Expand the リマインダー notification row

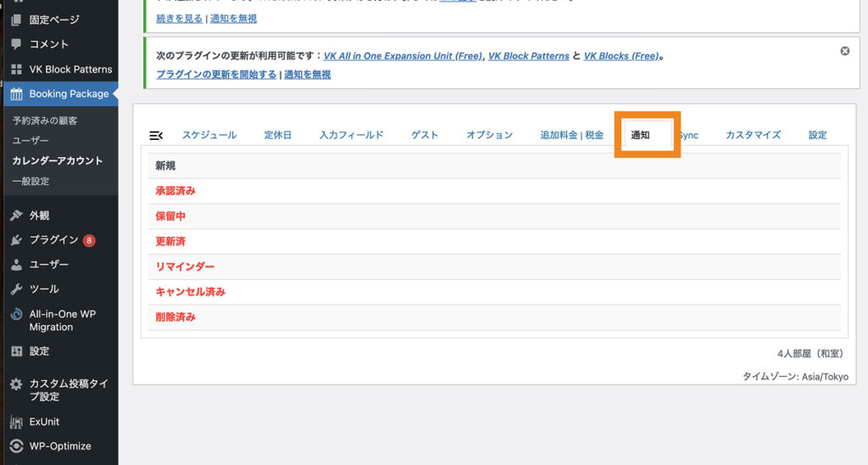[x=185, y=266]
